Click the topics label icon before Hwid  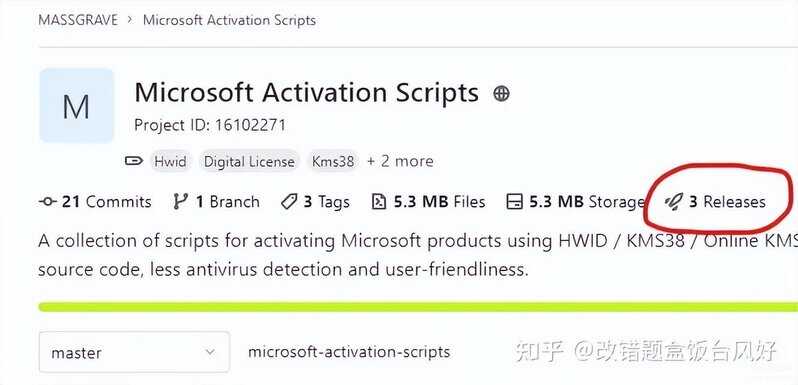click(134, 161)
